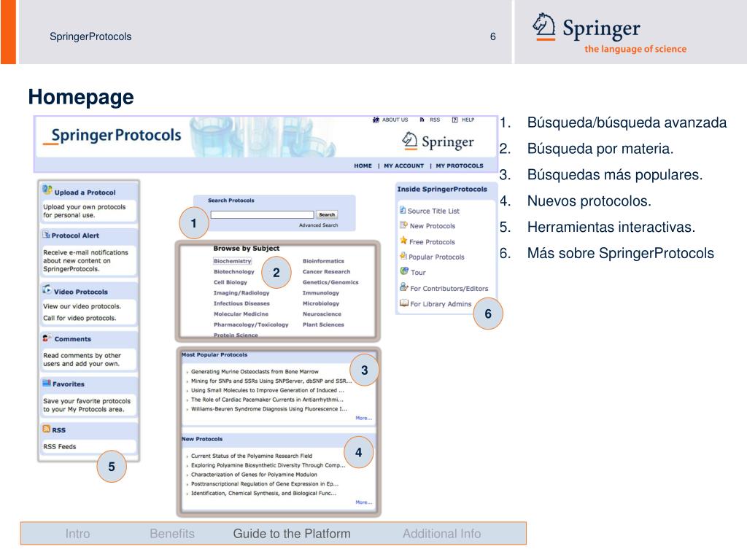This screenshot has height=560, width=747.
Task: Click the SpringerProtocols site logo
Action: [112, 136]
